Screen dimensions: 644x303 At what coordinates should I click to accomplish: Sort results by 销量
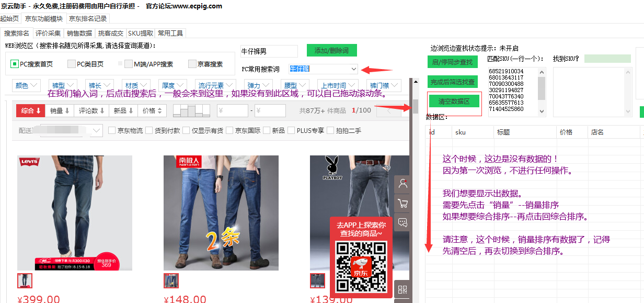tap(60, 110)
